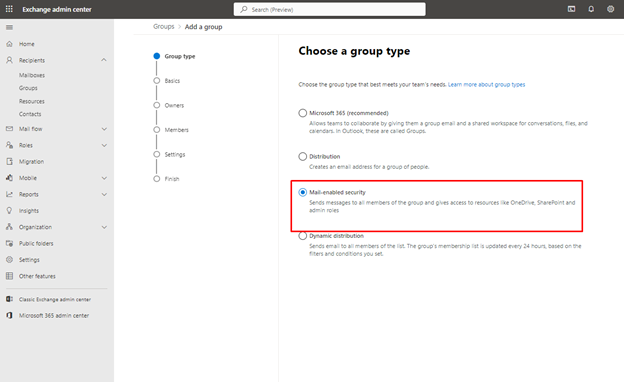Click the Insights lightbulb icon
The image size is (624, 382).
pyautogui.click(x=10, y=210)
